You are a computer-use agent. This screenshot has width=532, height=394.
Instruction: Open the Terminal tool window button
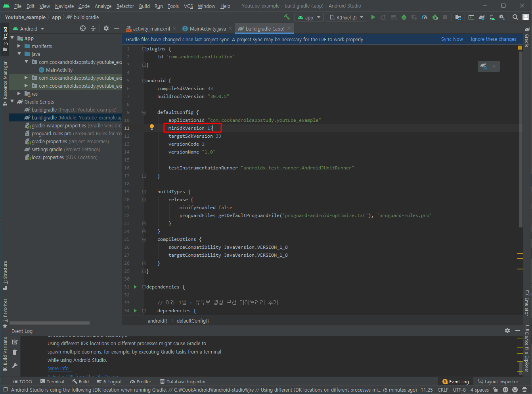coord(52,382)
